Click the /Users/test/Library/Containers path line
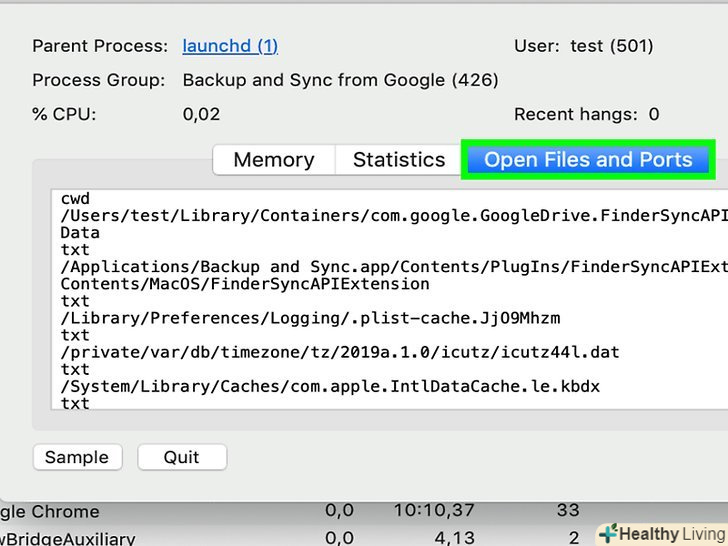The height and width of the screenshot is (546, 728). click(x=380, y=216)
